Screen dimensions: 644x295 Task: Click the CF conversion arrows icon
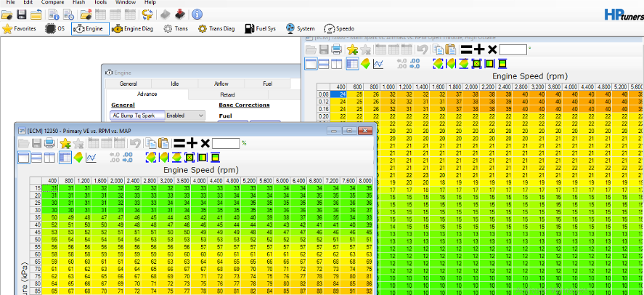(x=147, y=15)
